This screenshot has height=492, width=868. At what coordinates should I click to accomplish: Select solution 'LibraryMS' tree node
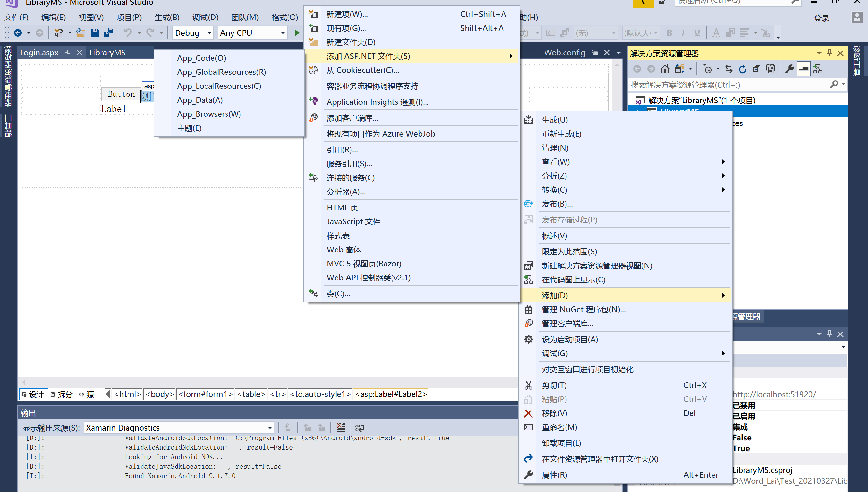(x=702, y=100)
